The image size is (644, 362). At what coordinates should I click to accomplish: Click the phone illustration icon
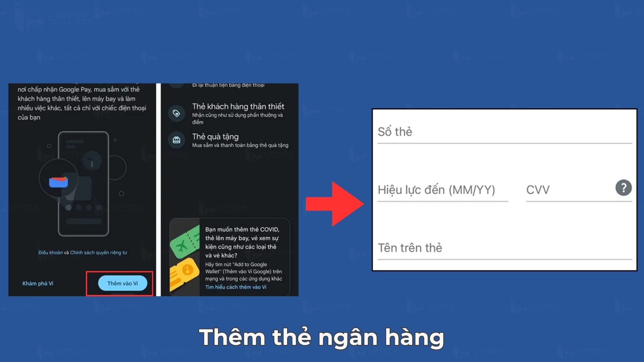tap(84, 183)
